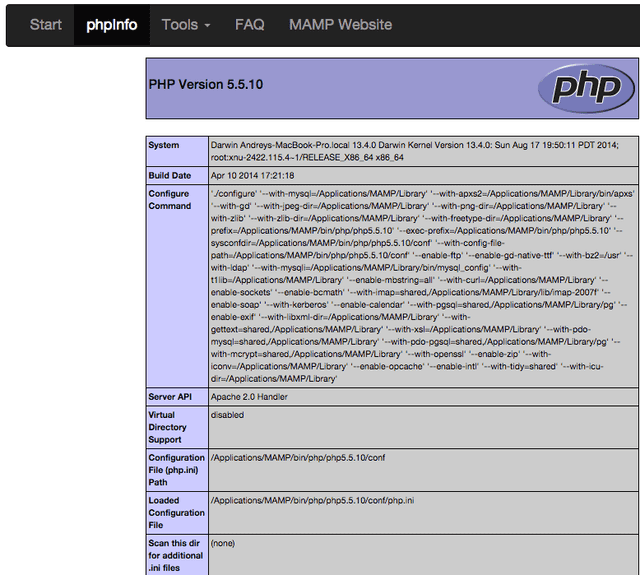Visit the MAMP Website link
This screenshot has height=575, width=640.
340,25
